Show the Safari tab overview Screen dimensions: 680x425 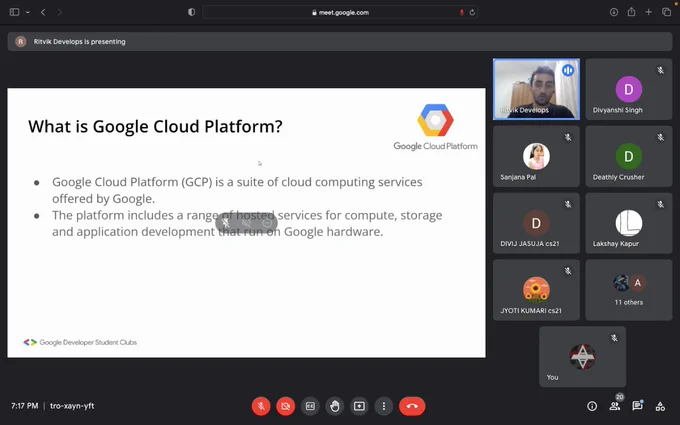click(666, 12)
